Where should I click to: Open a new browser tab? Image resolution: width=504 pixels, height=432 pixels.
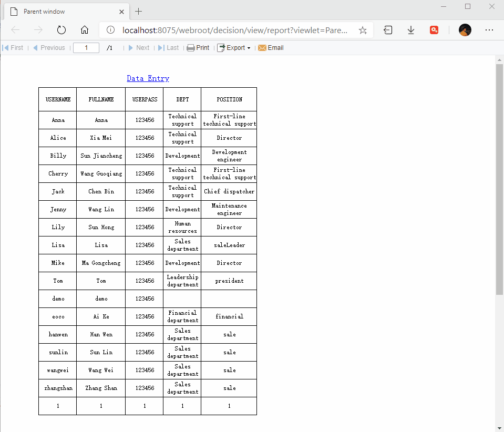click(138, 11)
